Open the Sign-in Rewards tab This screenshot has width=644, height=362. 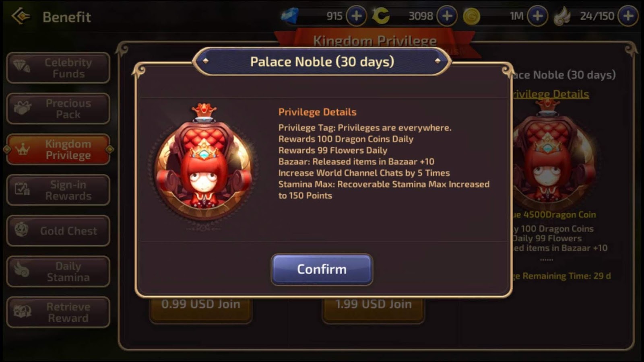[58, 190]
